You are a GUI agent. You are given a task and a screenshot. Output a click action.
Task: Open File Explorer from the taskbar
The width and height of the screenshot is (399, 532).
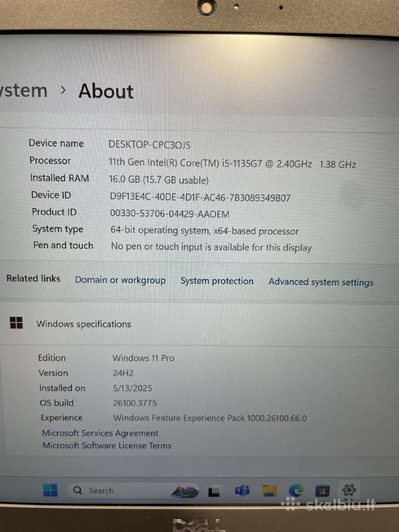click(x=270, y=491)
